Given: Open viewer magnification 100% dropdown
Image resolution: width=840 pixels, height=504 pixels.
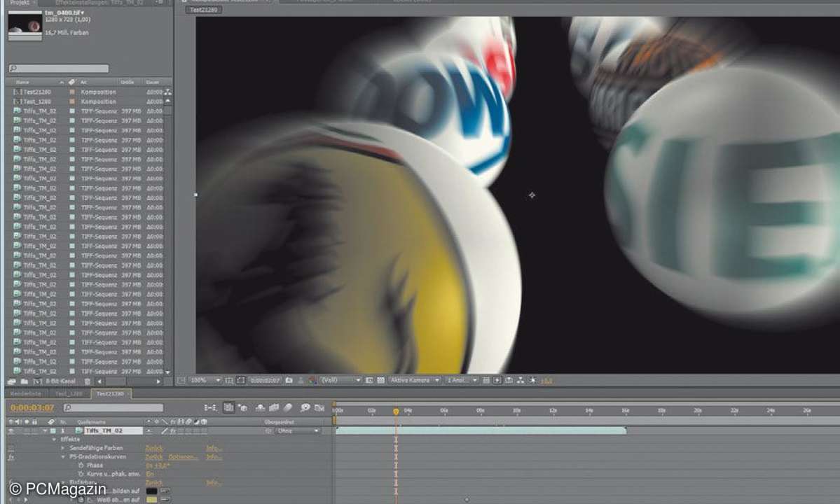Looking at the screenshot, I should [x=206, y=380].
